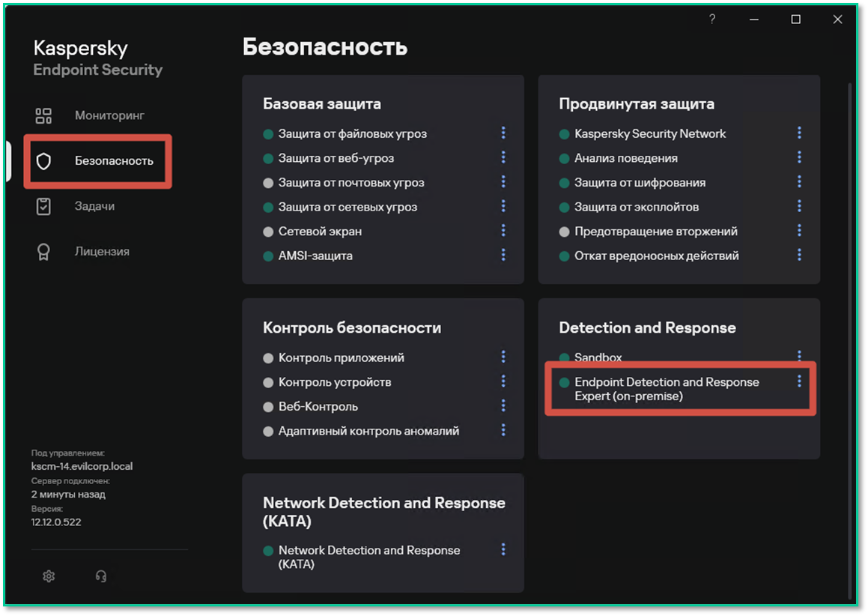Screen dimensions: 868x616
Task: Open Адаптивный контроль аномалий component
Action: [368, 430]
